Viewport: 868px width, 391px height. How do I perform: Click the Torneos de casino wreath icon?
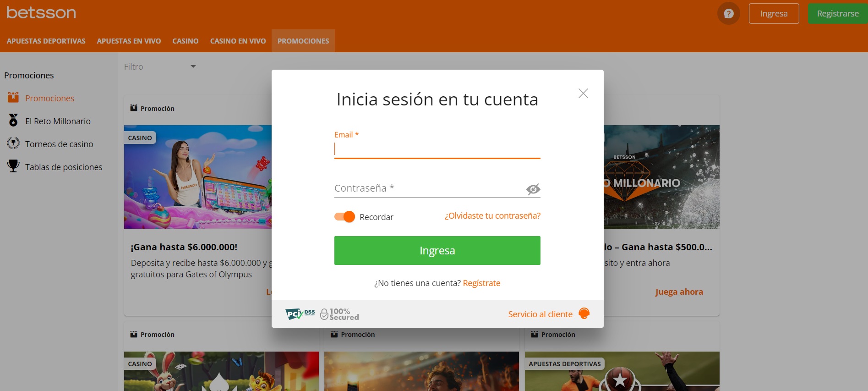(13, 143)
